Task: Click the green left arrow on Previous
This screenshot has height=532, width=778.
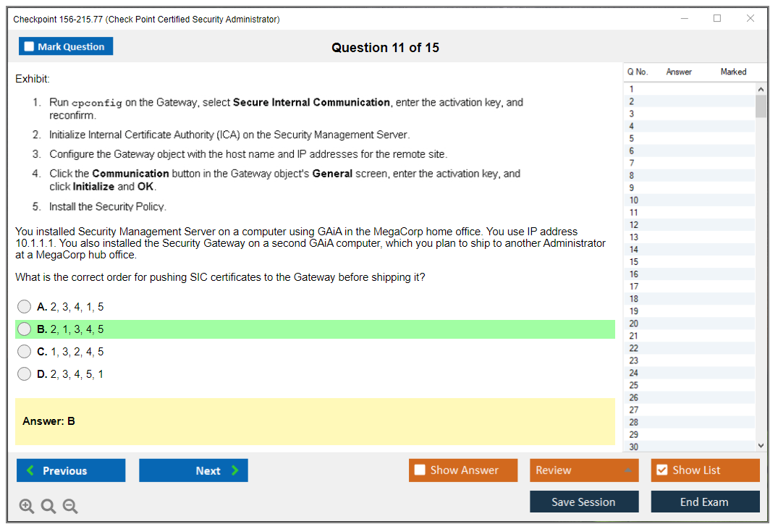Action: click(30, 470)
